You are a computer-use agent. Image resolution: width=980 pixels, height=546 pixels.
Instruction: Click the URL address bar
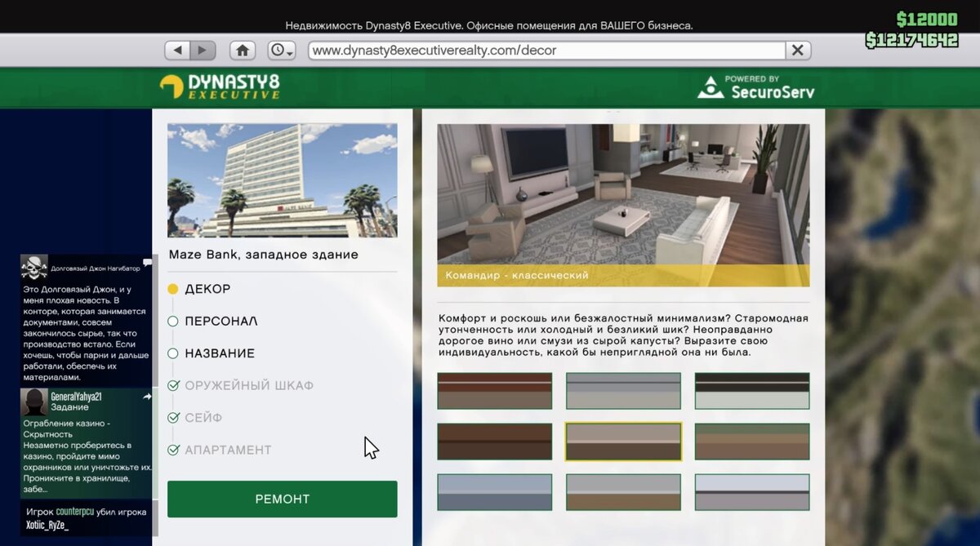[x=547, y=51]
